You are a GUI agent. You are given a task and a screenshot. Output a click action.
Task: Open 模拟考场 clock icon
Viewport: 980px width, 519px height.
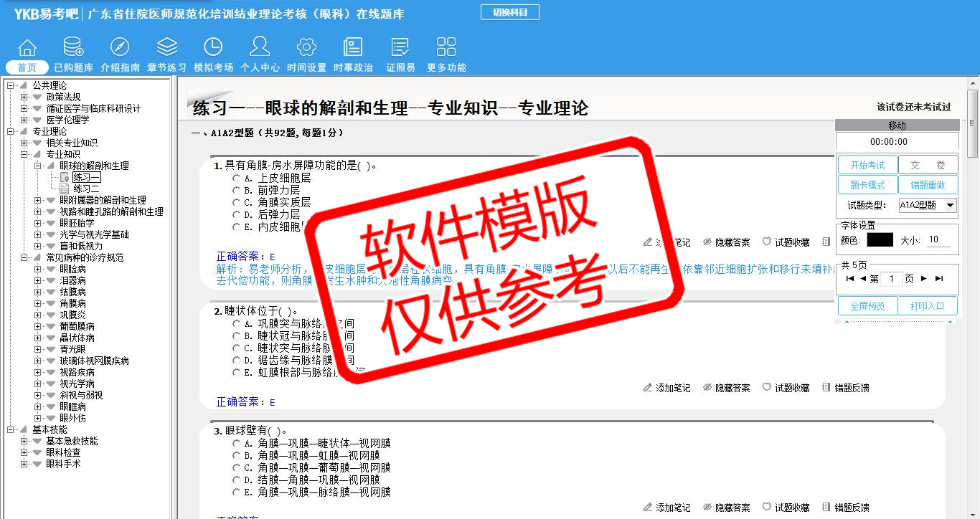(x=213, y=47)
